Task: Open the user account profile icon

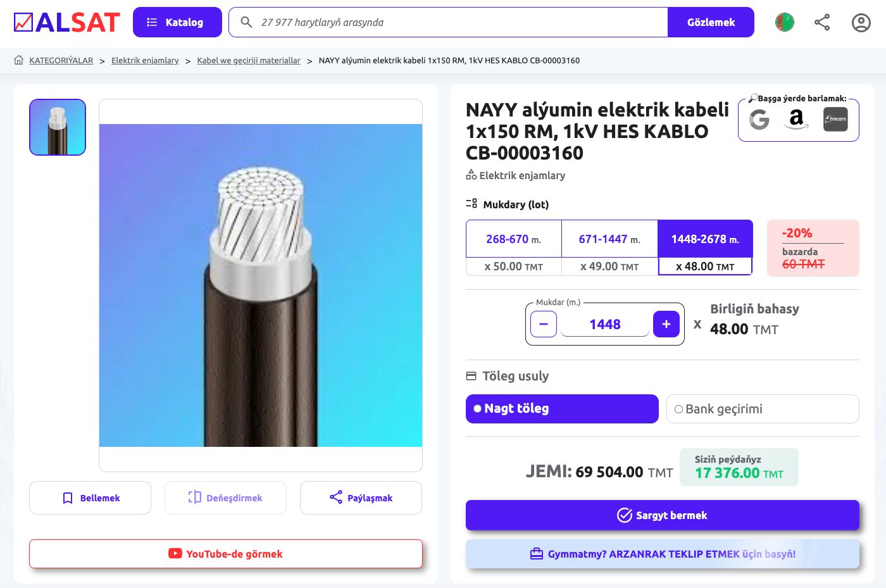Action: 861,23
